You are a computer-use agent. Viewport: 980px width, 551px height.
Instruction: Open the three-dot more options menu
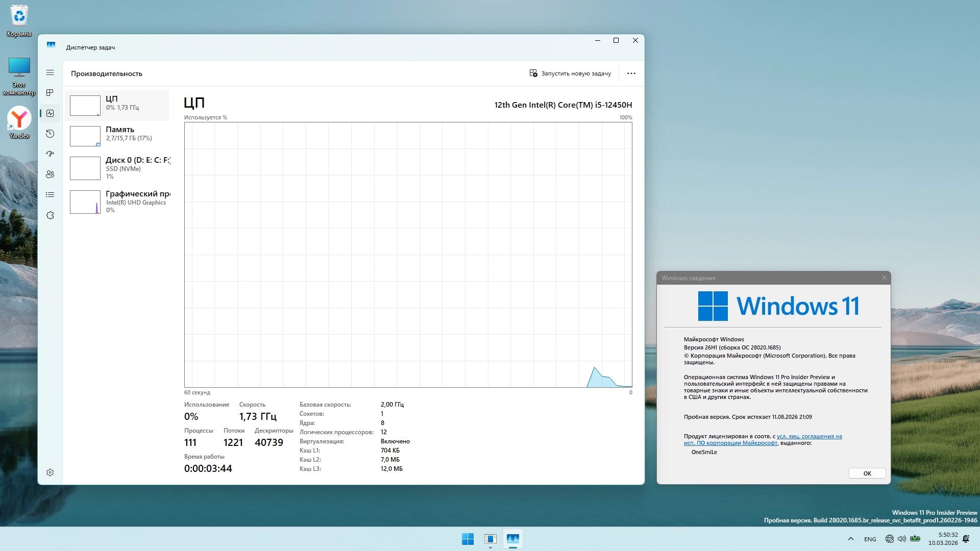click(x=631, y=73)
